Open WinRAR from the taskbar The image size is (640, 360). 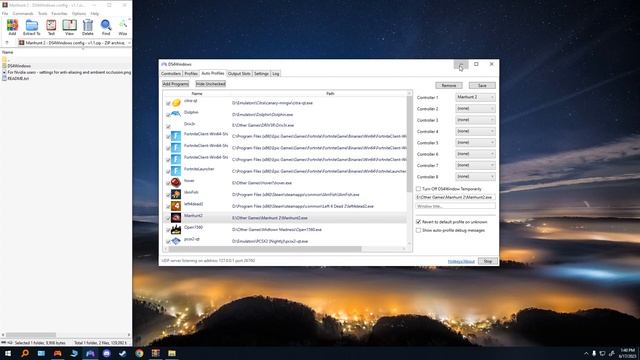(156, 353)
